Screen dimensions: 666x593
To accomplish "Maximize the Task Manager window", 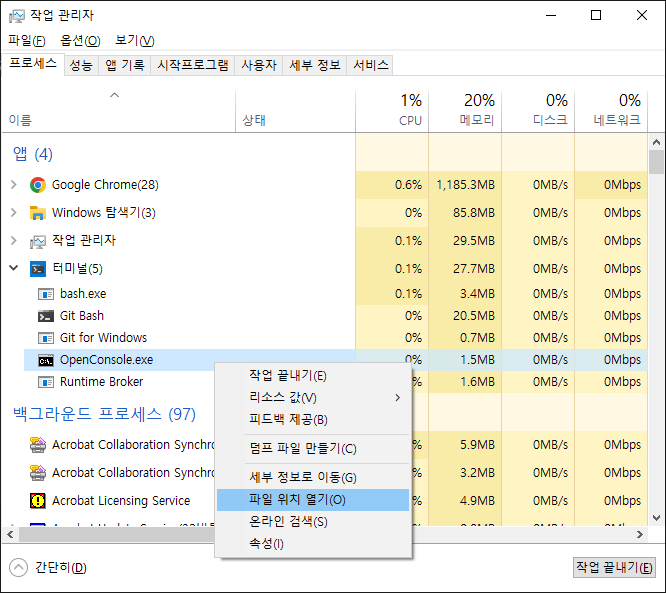I will pos(596,16).
